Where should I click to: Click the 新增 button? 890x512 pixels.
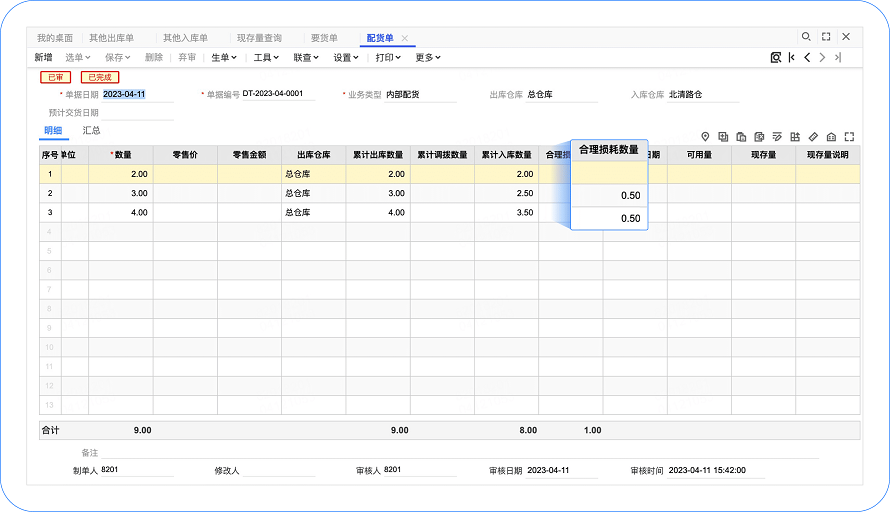(x=44, y=58)
